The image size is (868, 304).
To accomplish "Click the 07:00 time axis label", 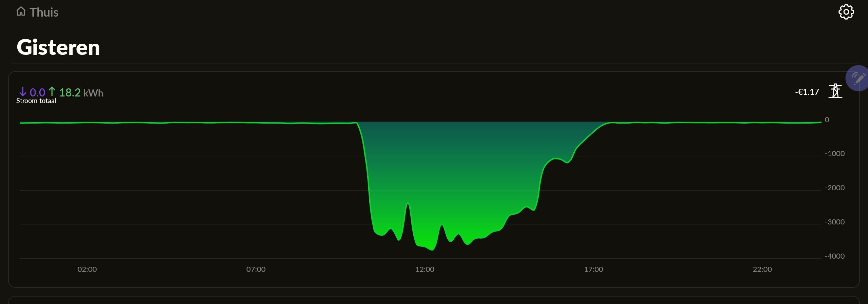I will point(256,269).
